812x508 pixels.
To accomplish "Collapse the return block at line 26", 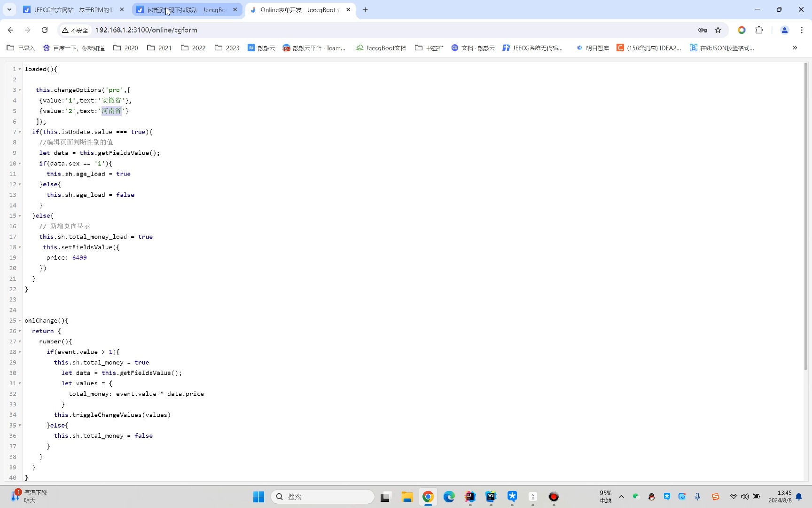I will (20, 331).
